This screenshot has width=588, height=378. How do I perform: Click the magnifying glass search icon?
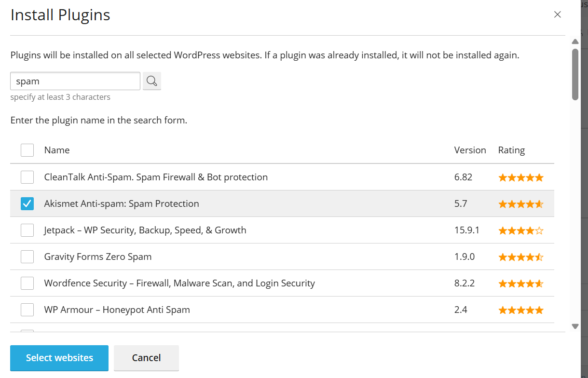click(152, 81)
